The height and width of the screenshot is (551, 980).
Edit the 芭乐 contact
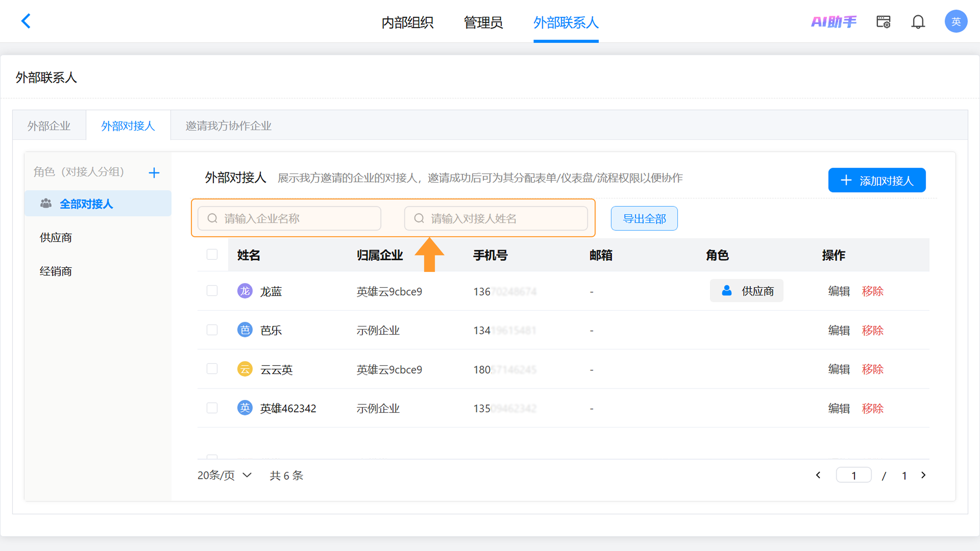[x=839, y=330]
